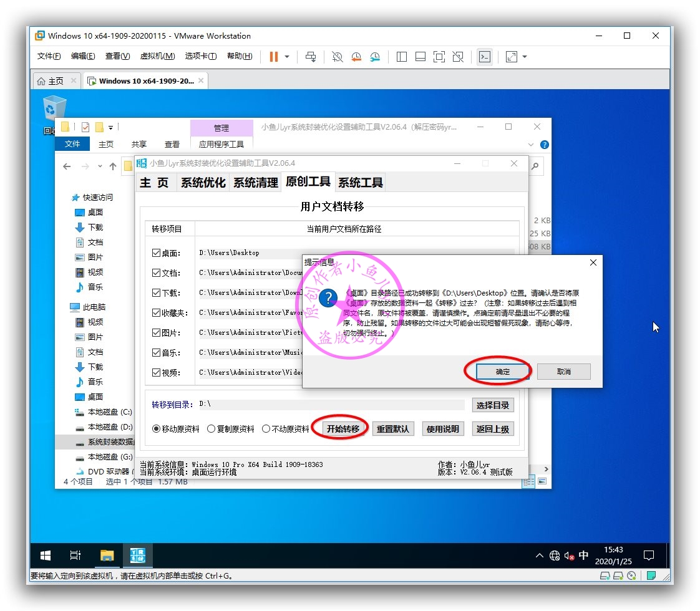
Task: Open the 查看(V) menu
Action: pos(117,56)
